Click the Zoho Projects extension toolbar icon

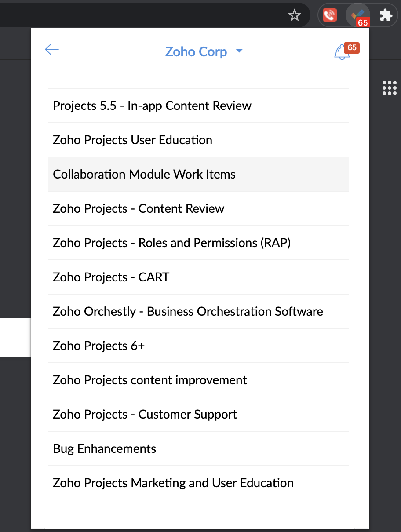coord(358,15)
